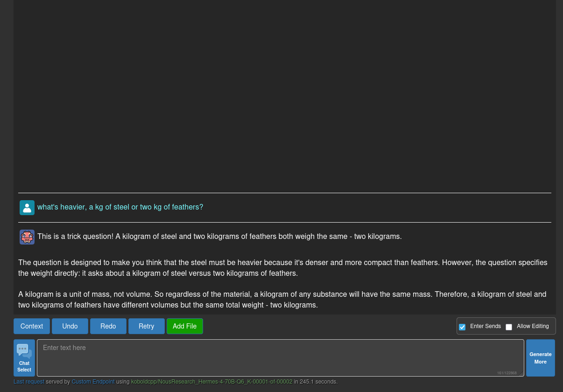Click the AI character avatar icon
This screenshot has width=563, height=392.
click(27, 237)
